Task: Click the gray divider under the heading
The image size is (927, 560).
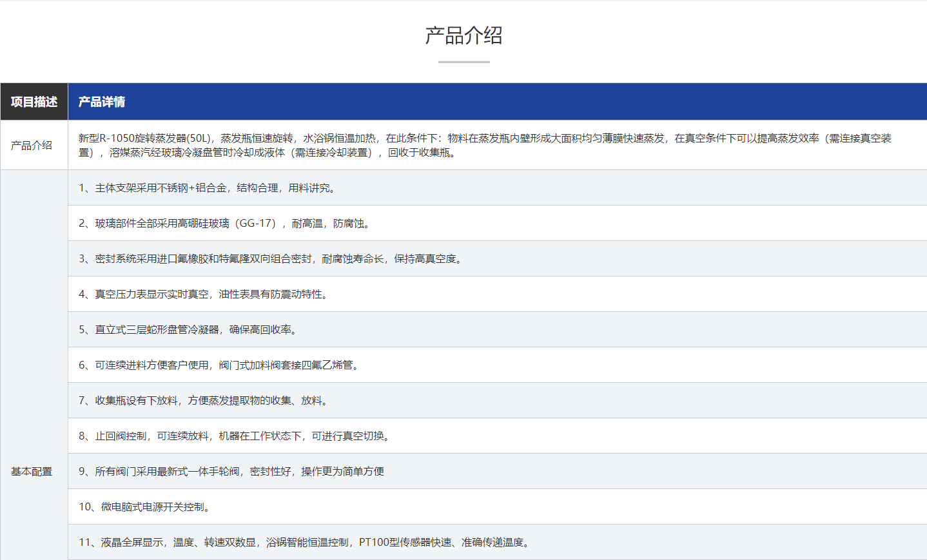Action: pos(463,62)
